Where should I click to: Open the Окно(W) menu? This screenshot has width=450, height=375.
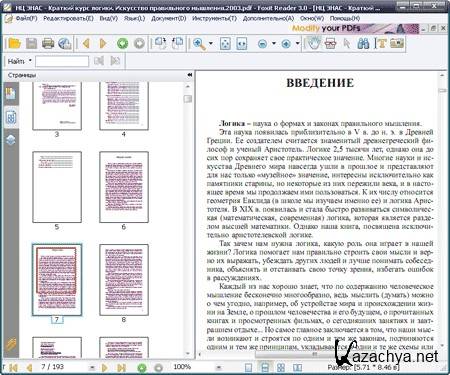(x=312, y=18)
